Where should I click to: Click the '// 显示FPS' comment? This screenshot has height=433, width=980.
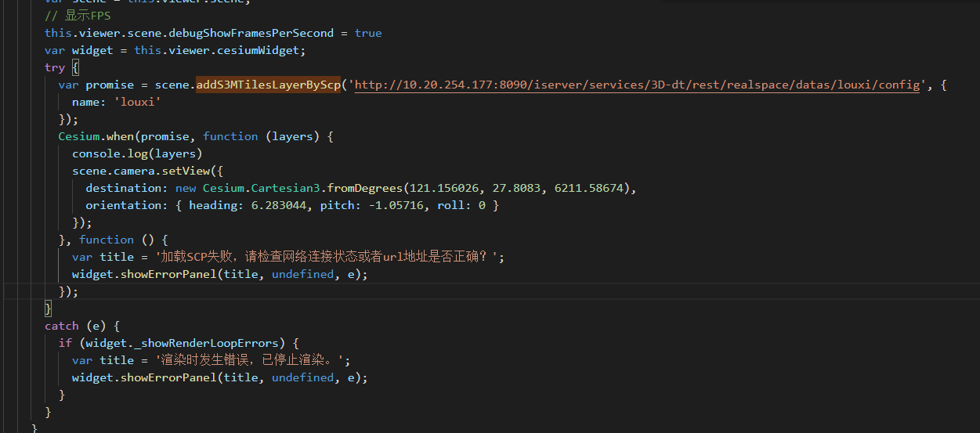(78, 16)
